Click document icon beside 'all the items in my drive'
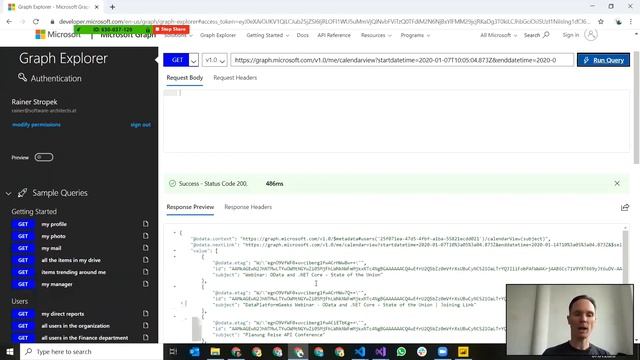Screen dimensions: 640x360 [146, 260]
